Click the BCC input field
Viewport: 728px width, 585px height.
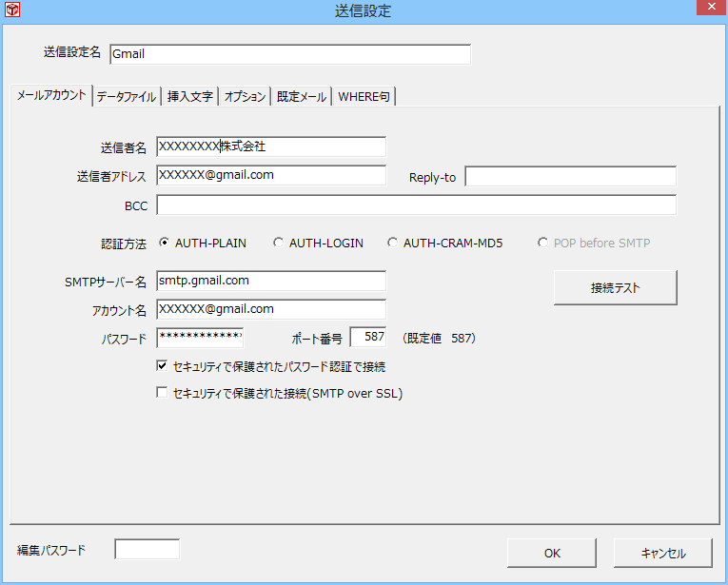[416, 205]
